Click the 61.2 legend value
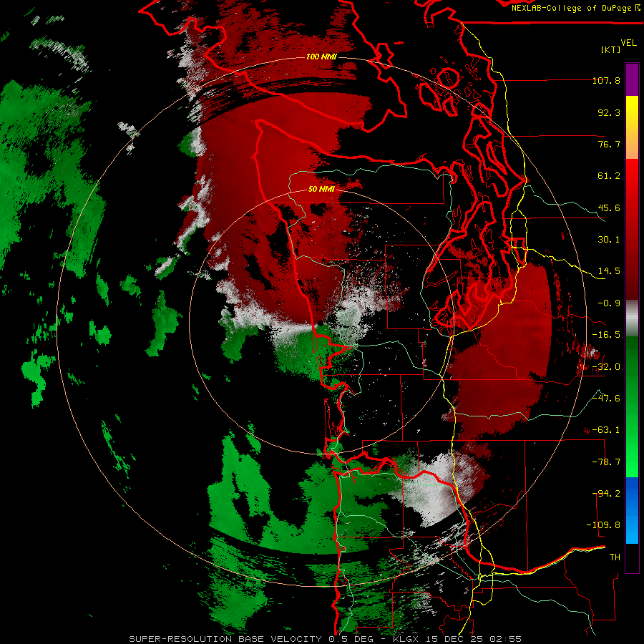The width and height of the screenshot is (644, 644). point(609,176)
